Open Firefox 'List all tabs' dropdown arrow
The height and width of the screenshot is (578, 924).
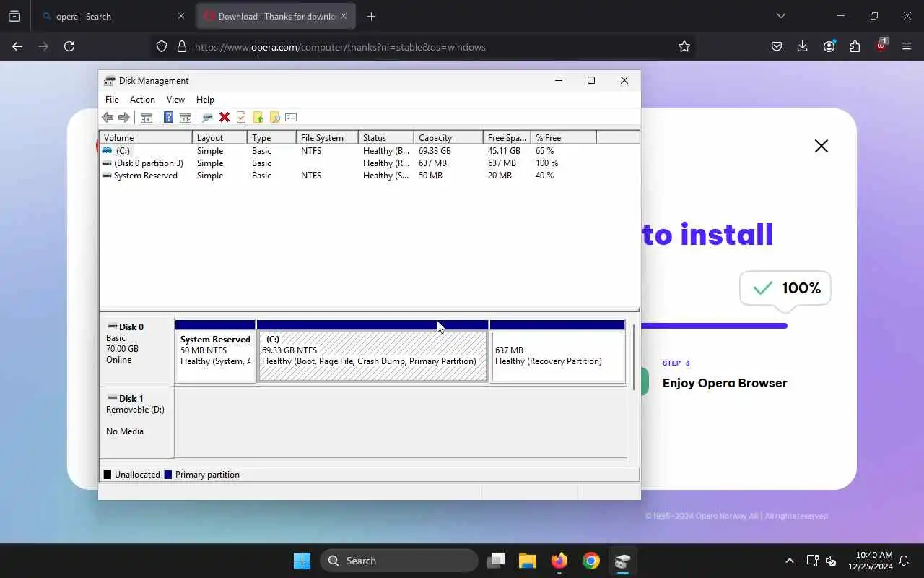click(780, 16)
